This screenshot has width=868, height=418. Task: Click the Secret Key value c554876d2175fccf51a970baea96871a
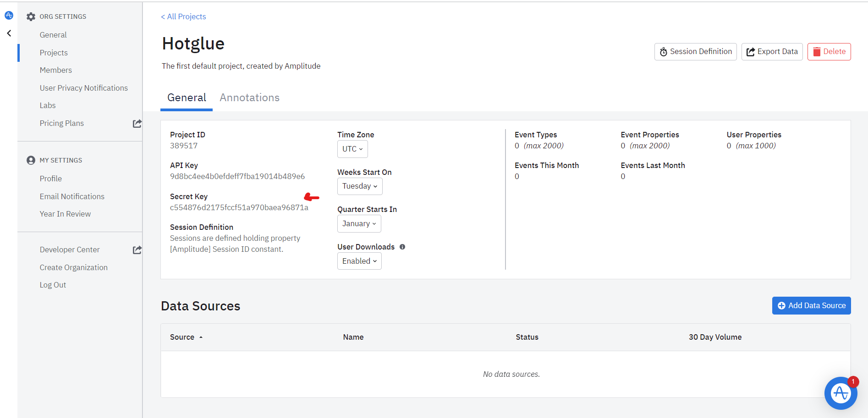point(239,207)
